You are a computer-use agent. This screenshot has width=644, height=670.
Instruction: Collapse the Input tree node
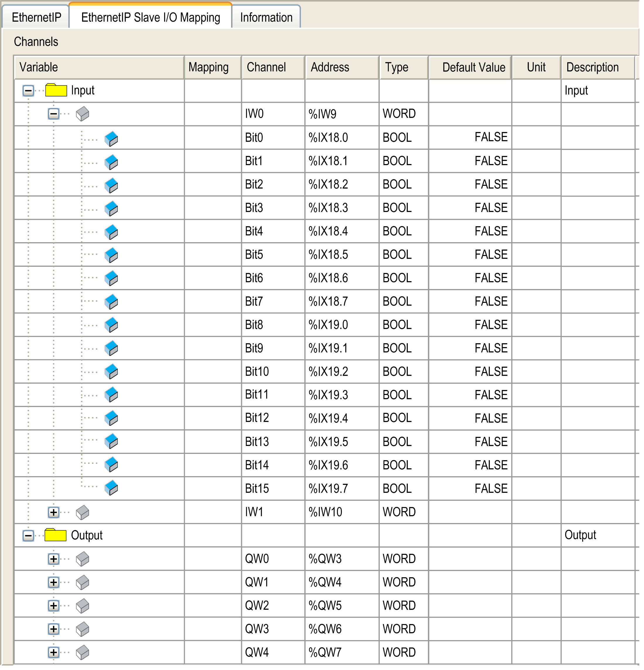28,90
